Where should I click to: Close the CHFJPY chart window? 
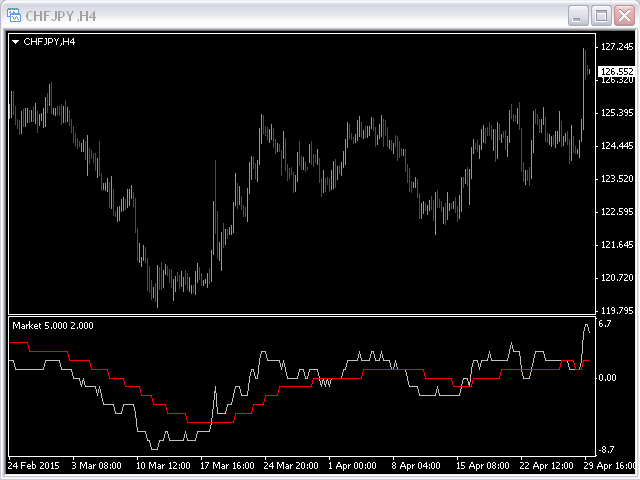623,15
